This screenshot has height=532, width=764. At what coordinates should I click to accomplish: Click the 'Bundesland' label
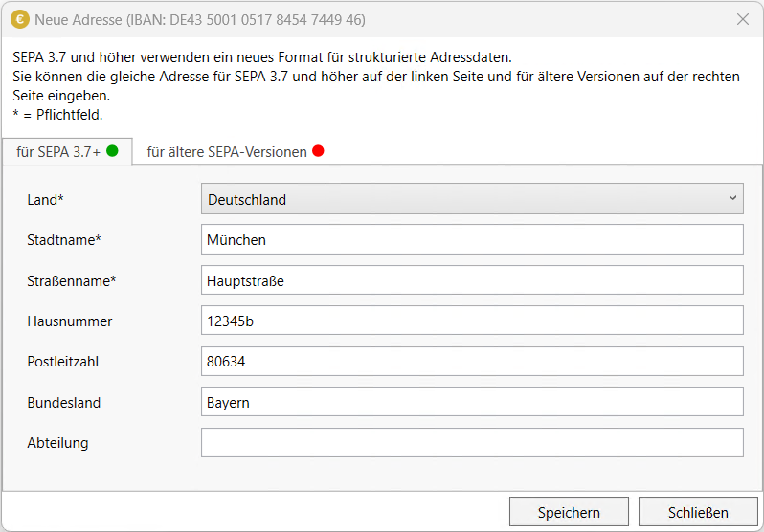64,403
